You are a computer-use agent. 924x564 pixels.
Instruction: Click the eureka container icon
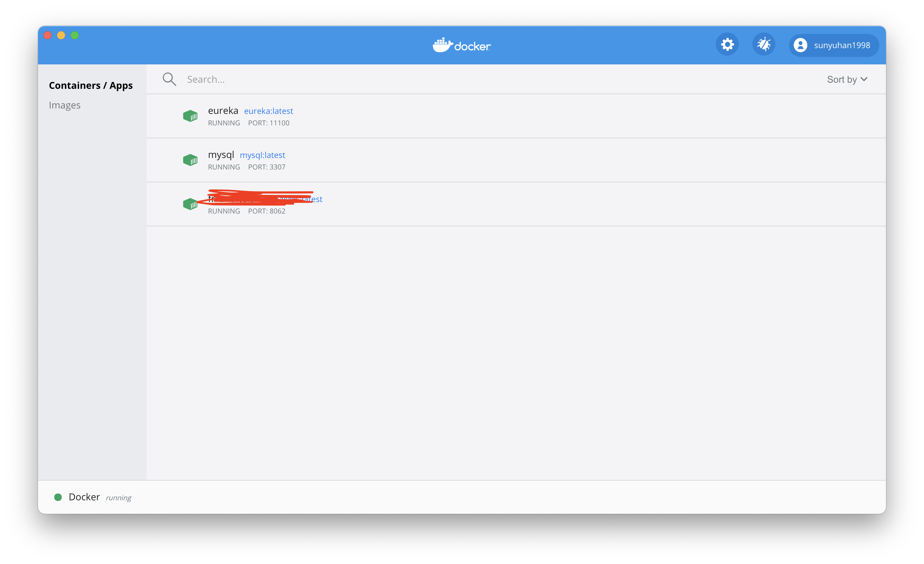point(190,116)
